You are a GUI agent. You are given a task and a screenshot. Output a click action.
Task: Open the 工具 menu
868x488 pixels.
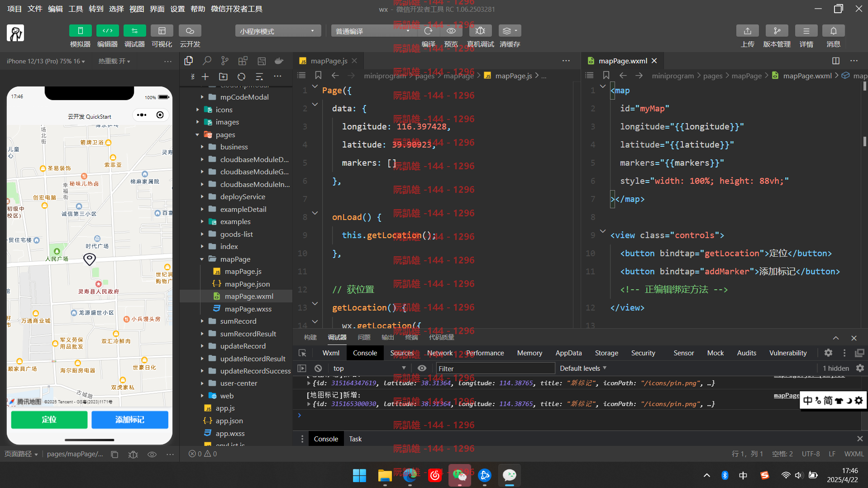coord(76,9)
